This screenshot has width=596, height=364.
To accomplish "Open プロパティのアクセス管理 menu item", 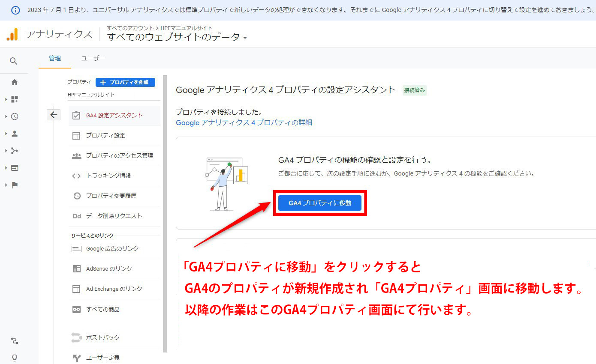I will point(114,156).
